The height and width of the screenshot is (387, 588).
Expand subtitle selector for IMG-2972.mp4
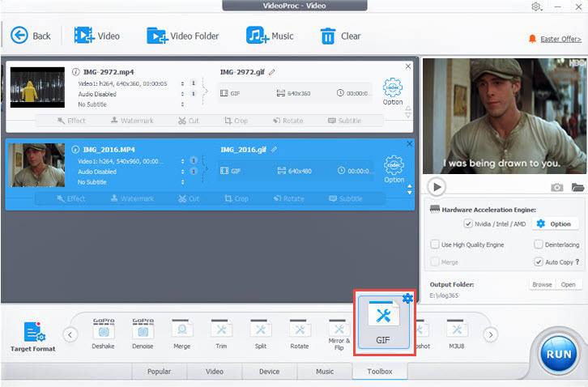pyautogui.click(x=181, y=104)
